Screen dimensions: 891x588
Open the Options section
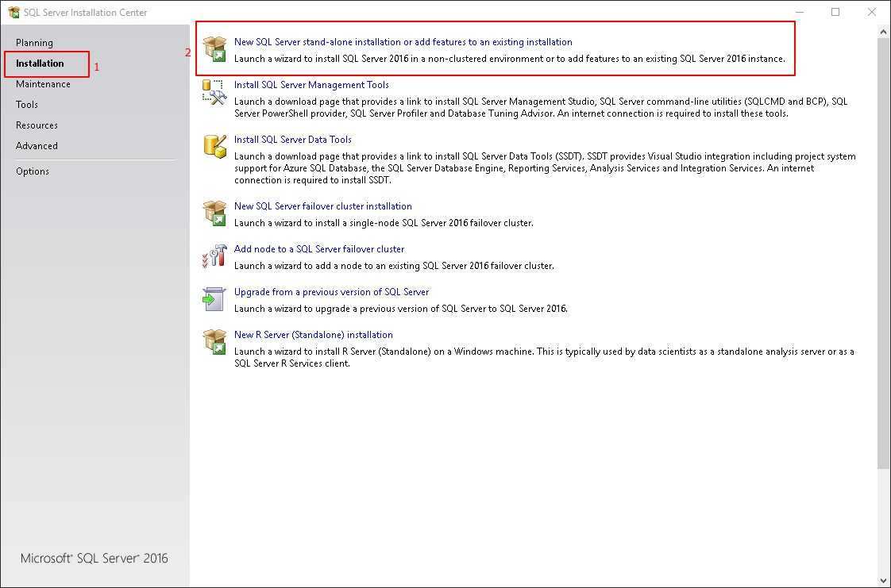[x=33, y=171]
